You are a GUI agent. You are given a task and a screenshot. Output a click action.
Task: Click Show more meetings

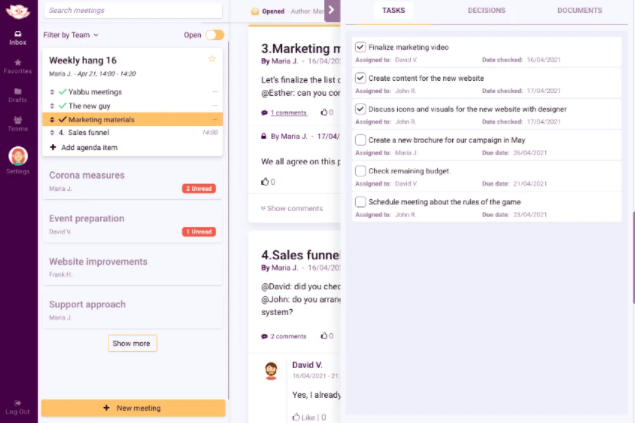132,343
